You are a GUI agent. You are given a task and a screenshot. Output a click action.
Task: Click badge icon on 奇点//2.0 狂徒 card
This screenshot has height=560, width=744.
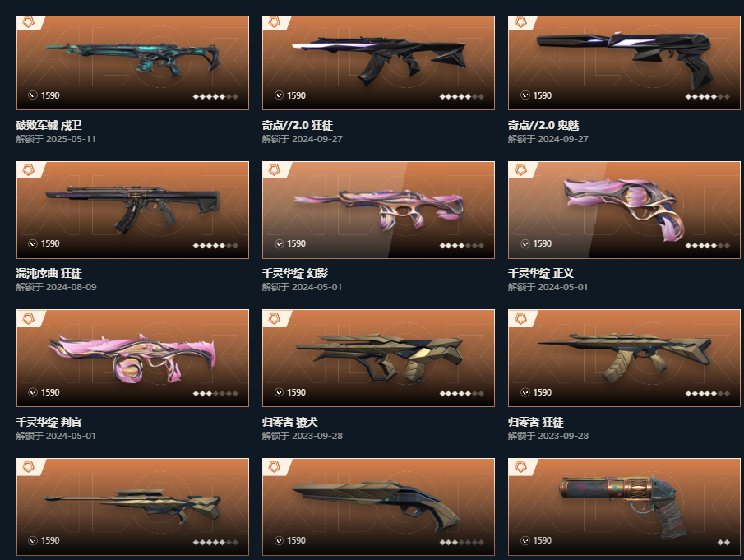coord(275,22)
